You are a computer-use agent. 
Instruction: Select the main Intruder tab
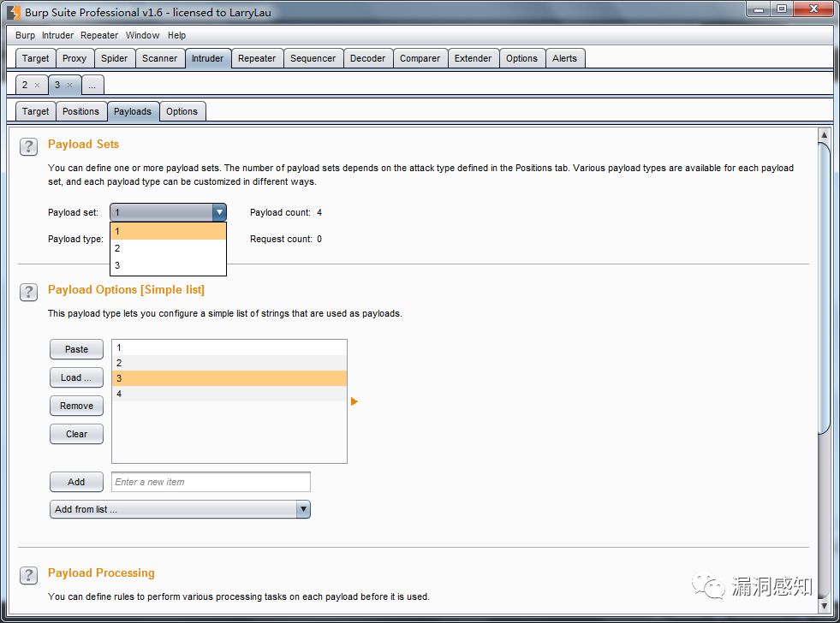pyautogui.click(x=208, y=58)
